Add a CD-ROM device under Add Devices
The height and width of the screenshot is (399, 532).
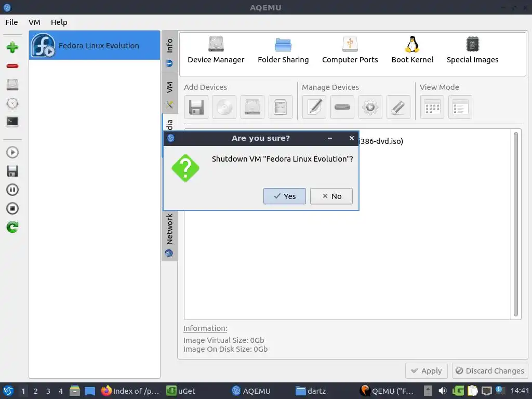[x=224, y=107]
